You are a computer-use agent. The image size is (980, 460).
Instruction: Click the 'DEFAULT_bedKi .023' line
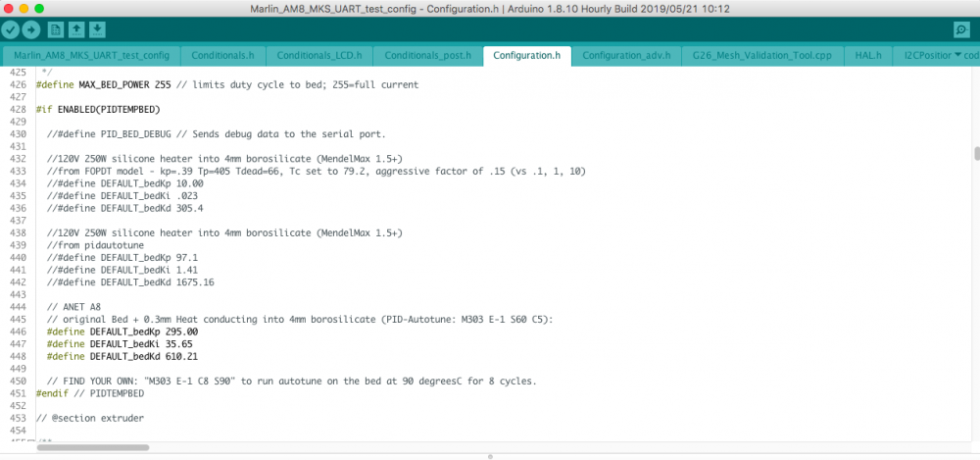click(122, 196)
